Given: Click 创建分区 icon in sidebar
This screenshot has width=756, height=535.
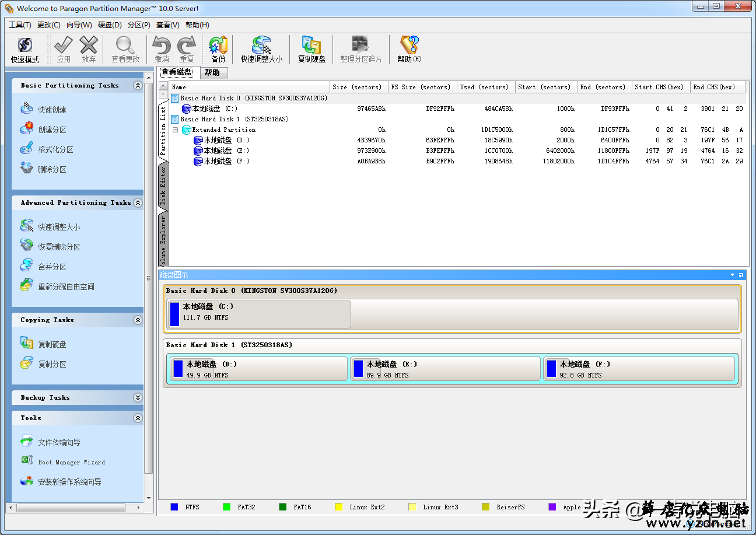Looking at the screenshot, I should tap(27, 129).
